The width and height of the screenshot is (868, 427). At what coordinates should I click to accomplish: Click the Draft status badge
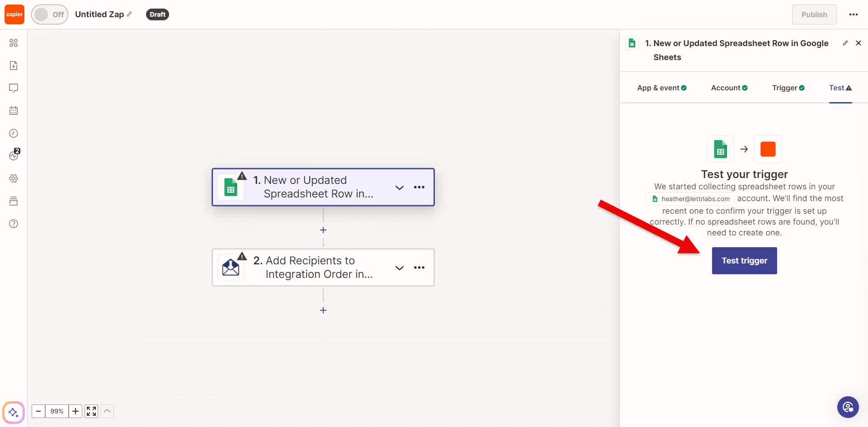[x=157, y=14]
